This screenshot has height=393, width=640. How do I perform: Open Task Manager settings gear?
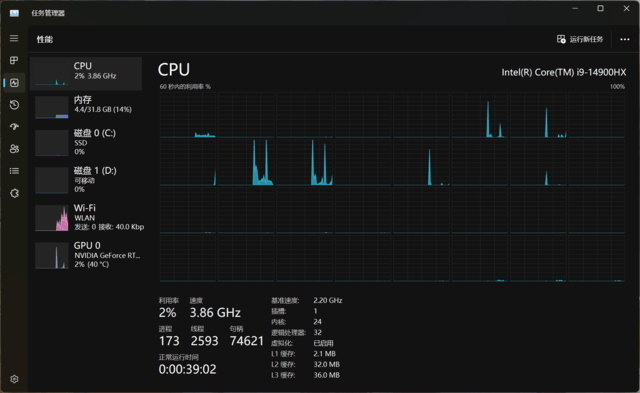click(14, 379)
